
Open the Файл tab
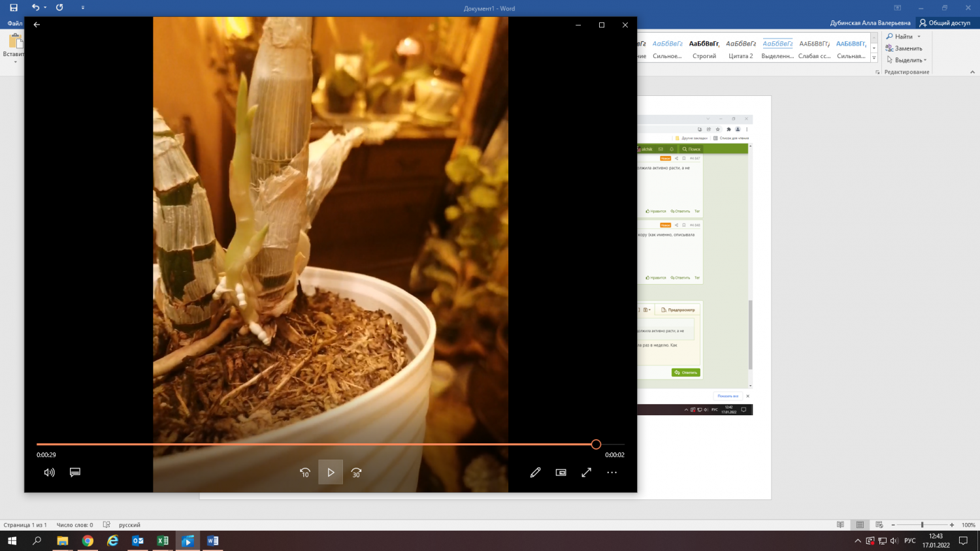click(x=14, y=23)
